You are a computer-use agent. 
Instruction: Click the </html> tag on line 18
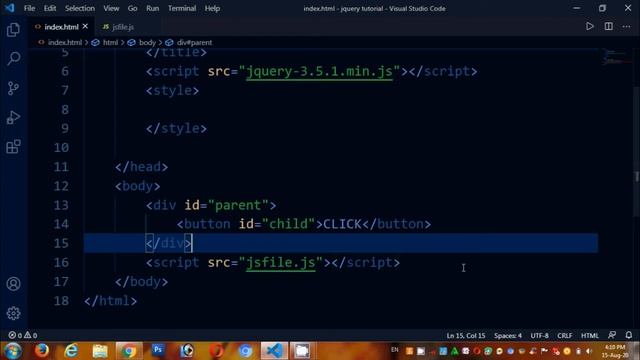pyautogui.click(x=110, y=301)
